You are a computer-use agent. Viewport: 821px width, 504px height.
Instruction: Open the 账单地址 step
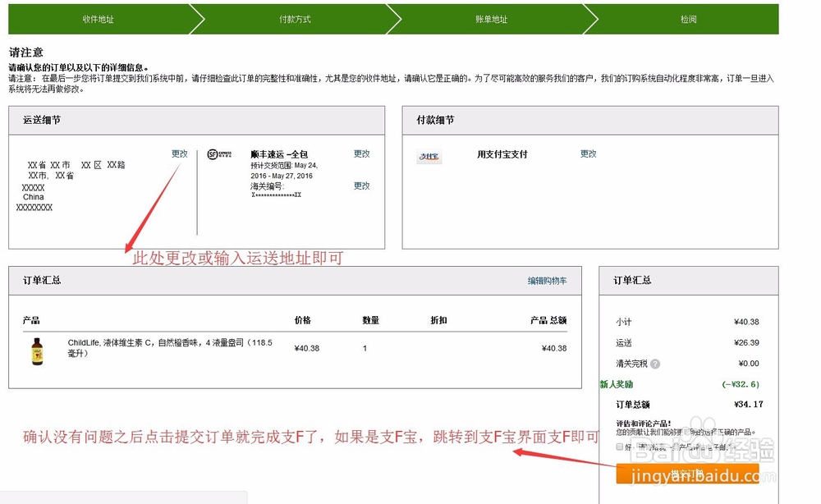point(492,17)
